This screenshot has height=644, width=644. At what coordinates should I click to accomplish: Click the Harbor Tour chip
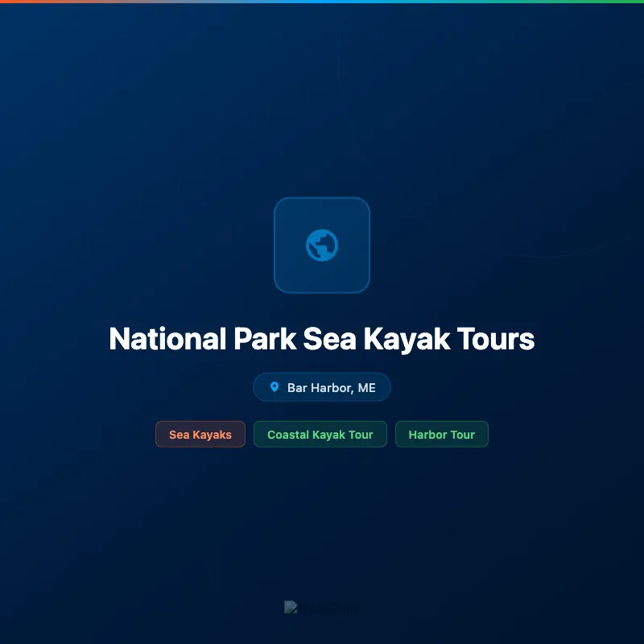(x=441, y=434)
